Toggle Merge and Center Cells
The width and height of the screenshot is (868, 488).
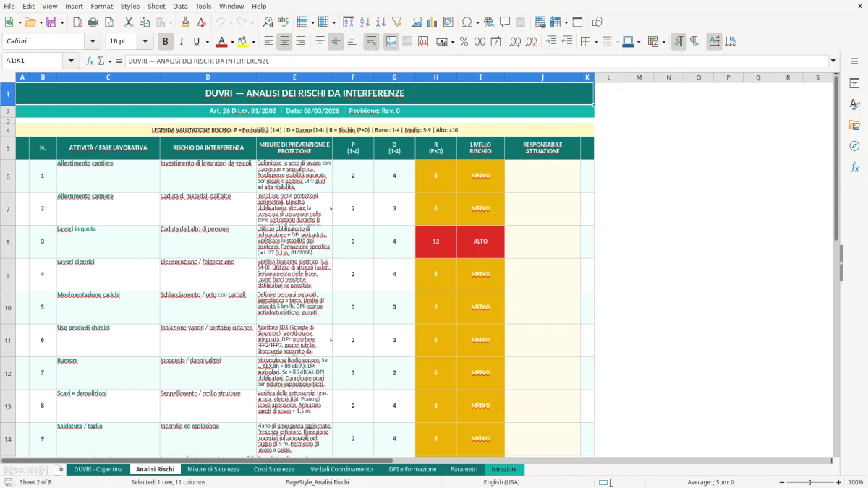[x=391, y=42]
